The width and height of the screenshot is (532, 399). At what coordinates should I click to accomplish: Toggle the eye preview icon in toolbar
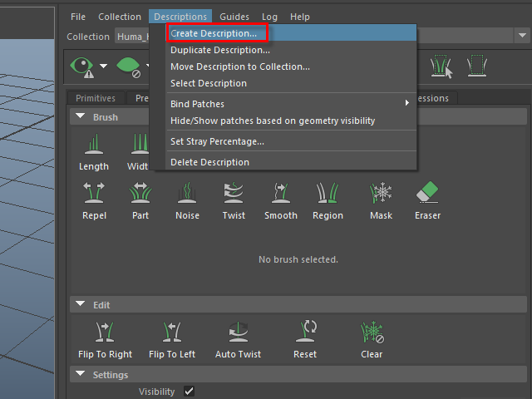[82, 66]
